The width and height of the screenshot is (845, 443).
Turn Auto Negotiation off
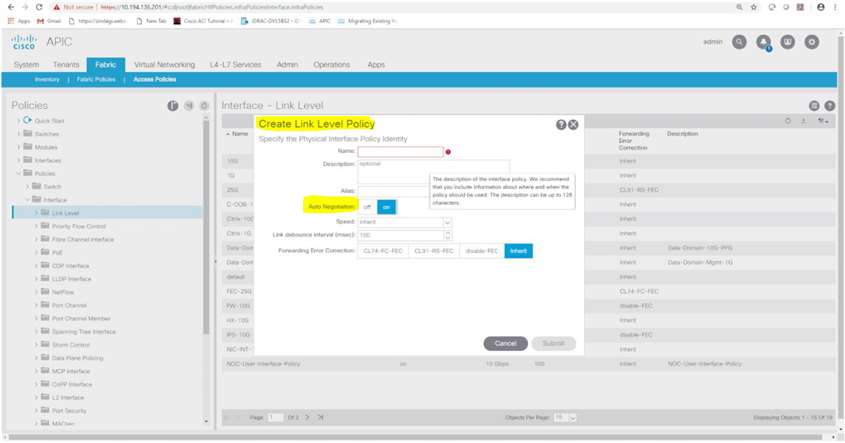coord(367,207)
